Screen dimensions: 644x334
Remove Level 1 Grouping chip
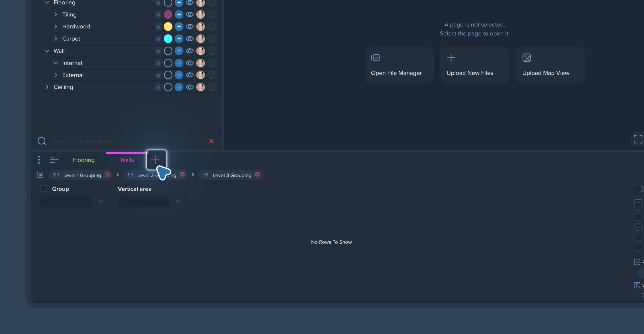click(107, 175)
